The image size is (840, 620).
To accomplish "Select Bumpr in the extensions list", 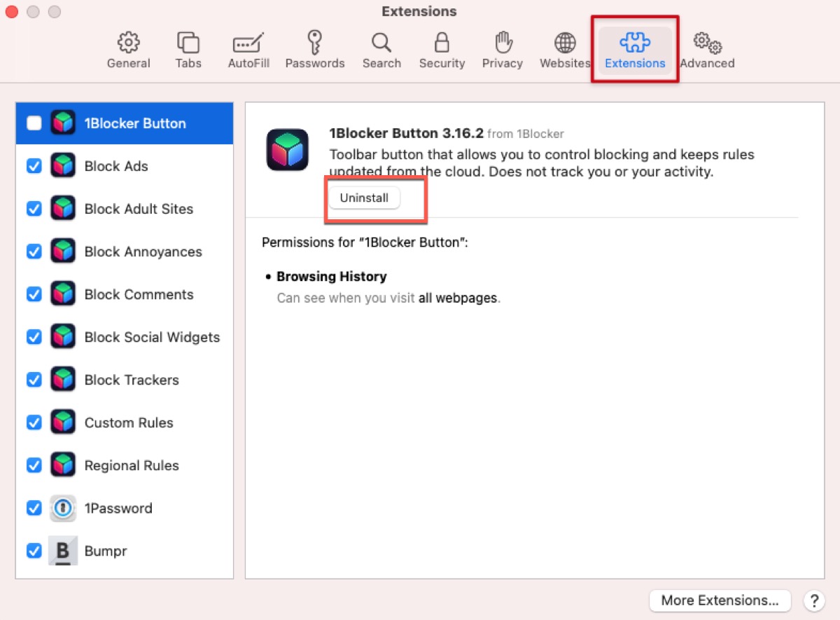I will [105, 551].
